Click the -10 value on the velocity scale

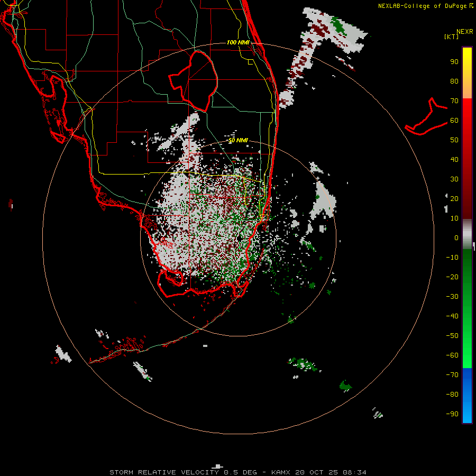tap(452, 258)
